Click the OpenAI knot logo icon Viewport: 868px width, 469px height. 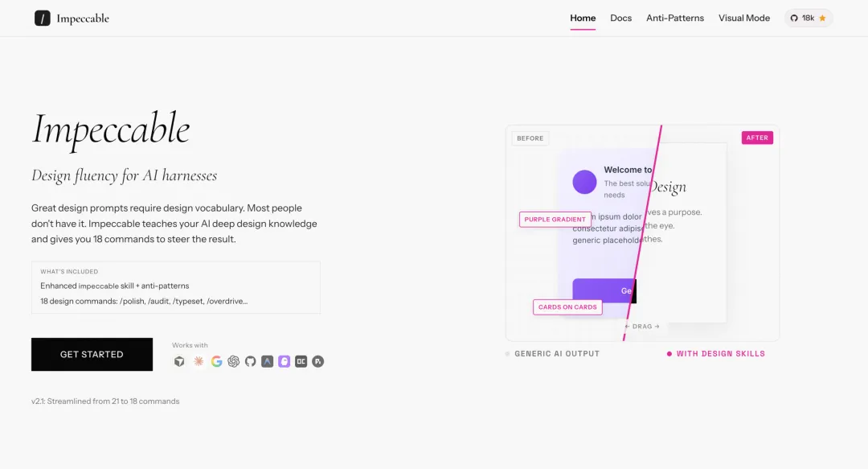pos(234,361)
